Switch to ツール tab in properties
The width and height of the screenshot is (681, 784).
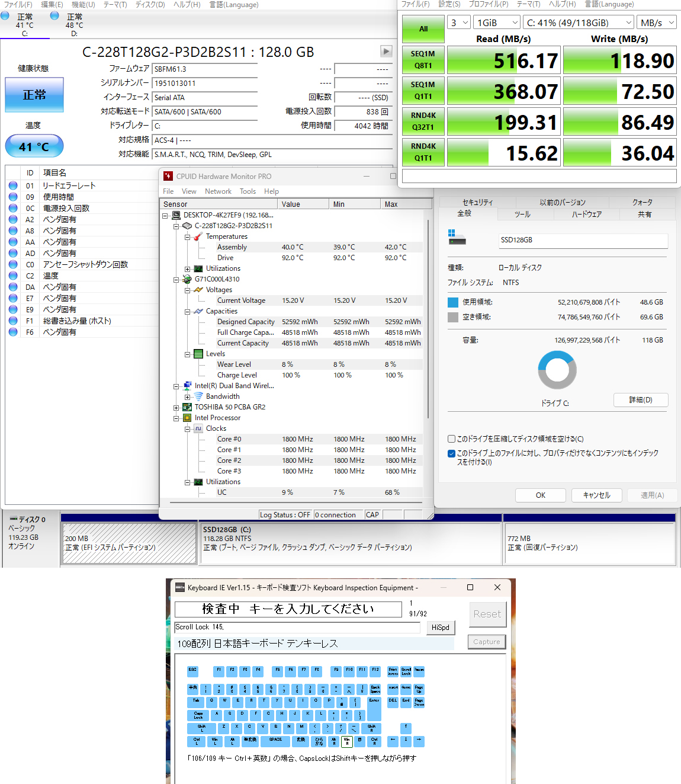click(x=522, y=214)
